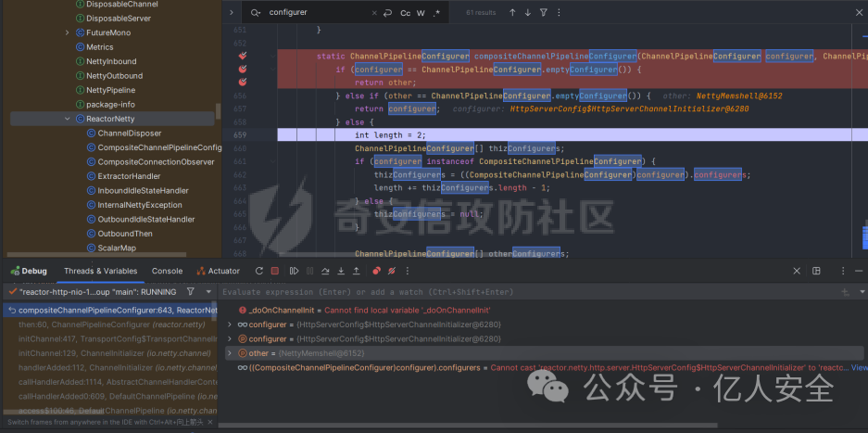The height and width of the screenshot is (433, 868).
Task: Open evaluate expression history dropdown
Action: [862, 292]
